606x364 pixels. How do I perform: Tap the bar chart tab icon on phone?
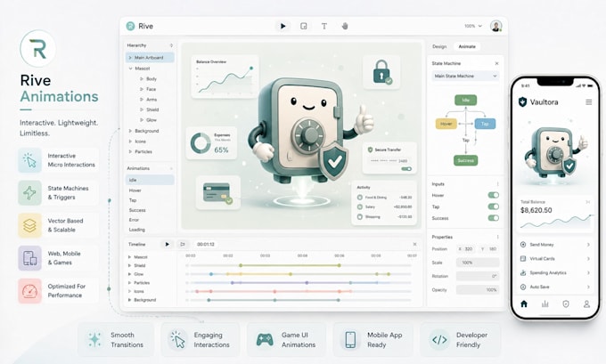545,304
